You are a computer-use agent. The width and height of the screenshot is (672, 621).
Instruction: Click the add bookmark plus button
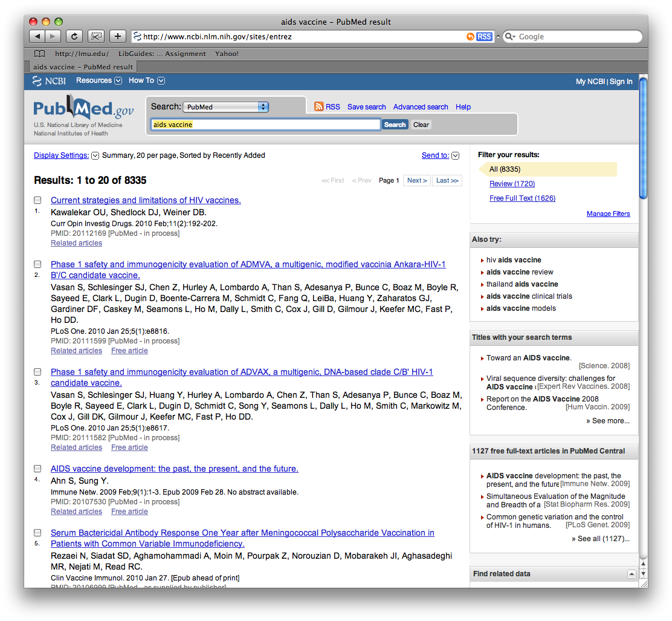pos(117,36)
